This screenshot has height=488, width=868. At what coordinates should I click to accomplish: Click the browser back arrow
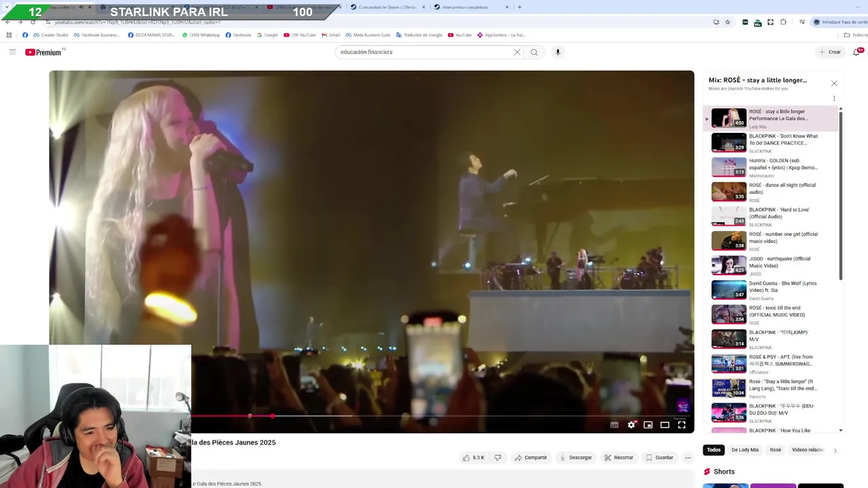[7, 22]
